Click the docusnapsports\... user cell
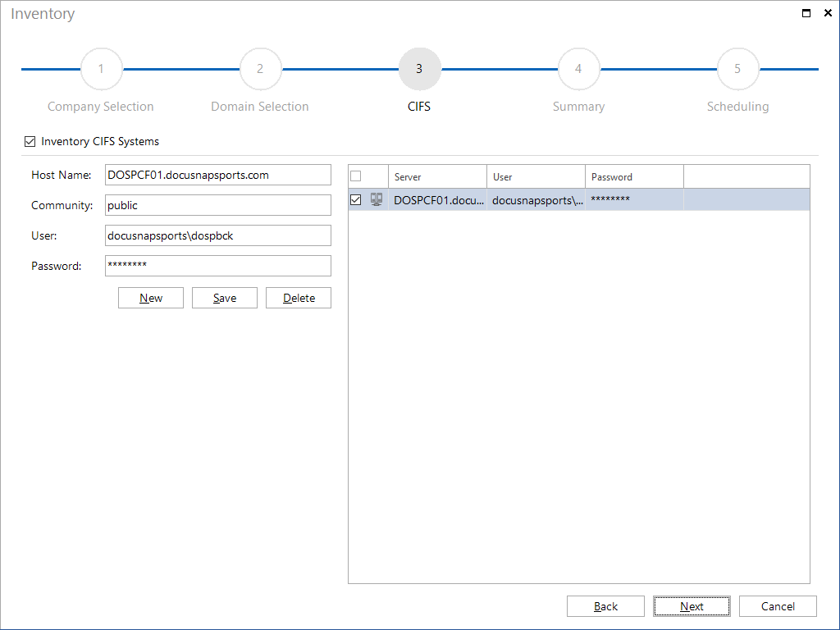840x630 pixels. 536,200
